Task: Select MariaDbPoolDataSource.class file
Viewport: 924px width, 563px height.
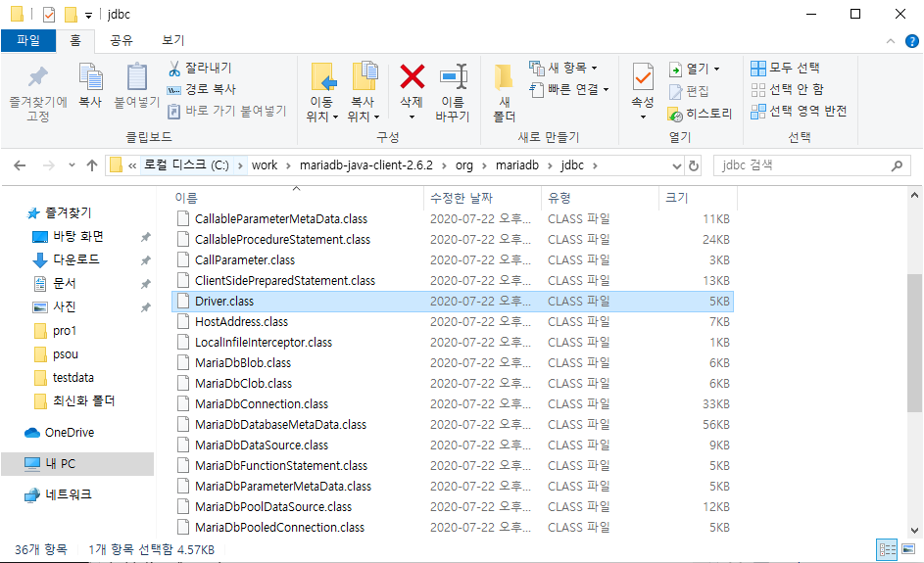Action: (453, 506)
